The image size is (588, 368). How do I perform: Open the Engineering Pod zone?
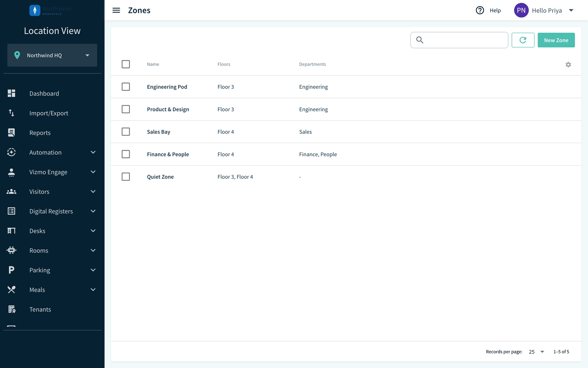[x=167, y=87]
